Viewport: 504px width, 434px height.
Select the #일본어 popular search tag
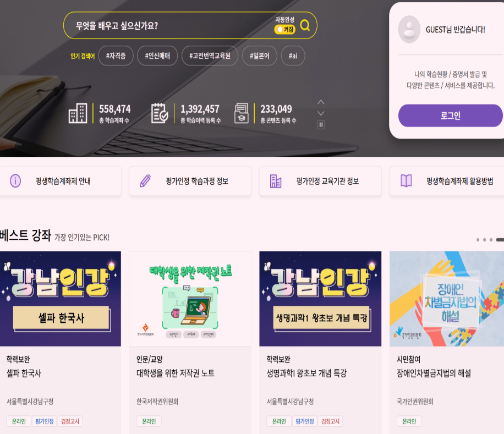pos(259,56)
